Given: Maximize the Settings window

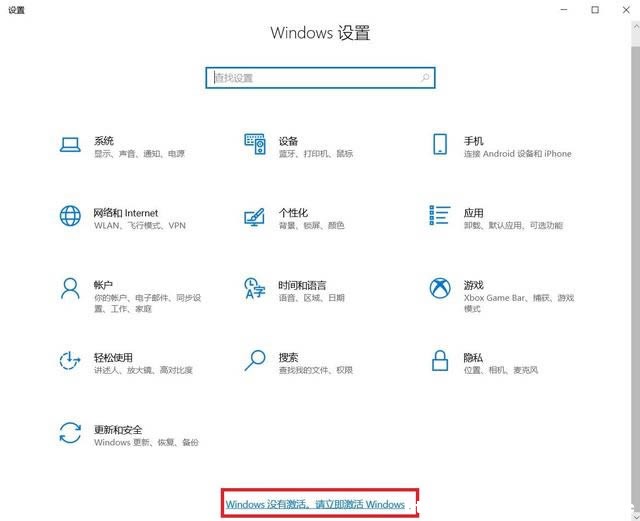Looking at the screenshot, I should click(595, 10).
